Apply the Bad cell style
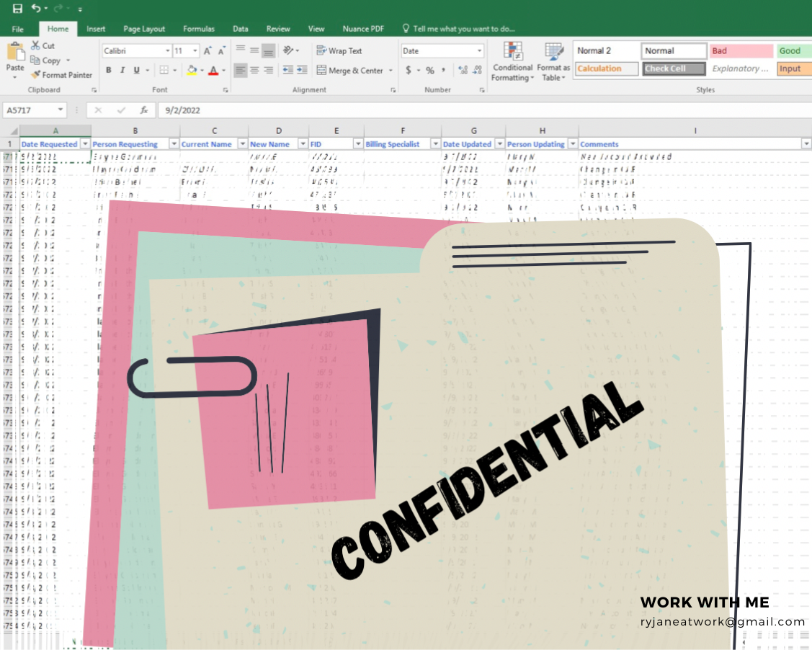The image size is (812, 650). (741, 50)
